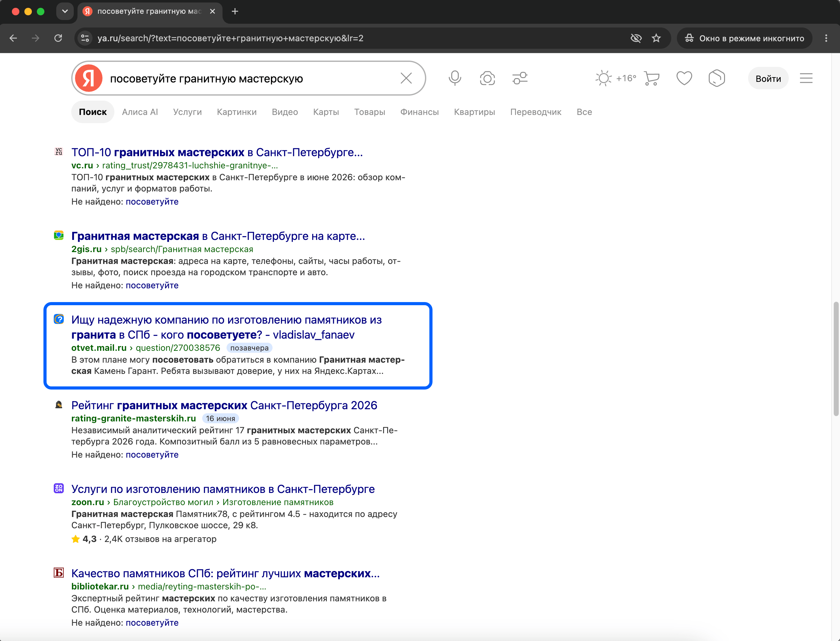840x641 pixels.
Task: Switch to Картинки tab
Action: click(237, 112)
